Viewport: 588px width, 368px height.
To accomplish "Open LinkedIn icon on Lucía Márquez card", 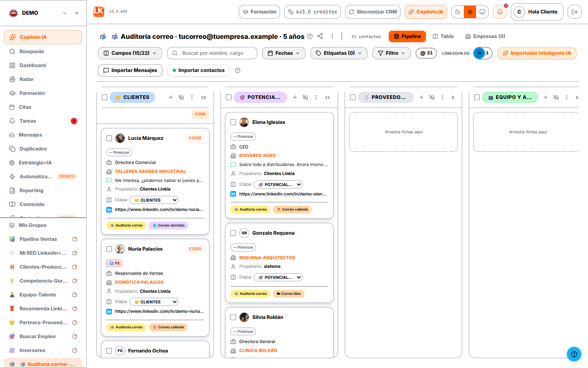I will (x=109, y=209).
